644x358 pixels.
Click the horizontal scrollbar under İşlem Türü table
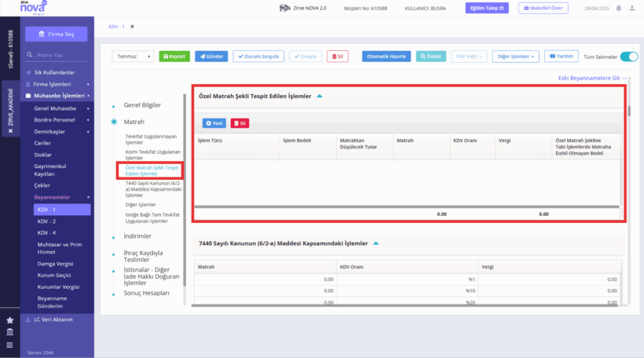[407, 207]
